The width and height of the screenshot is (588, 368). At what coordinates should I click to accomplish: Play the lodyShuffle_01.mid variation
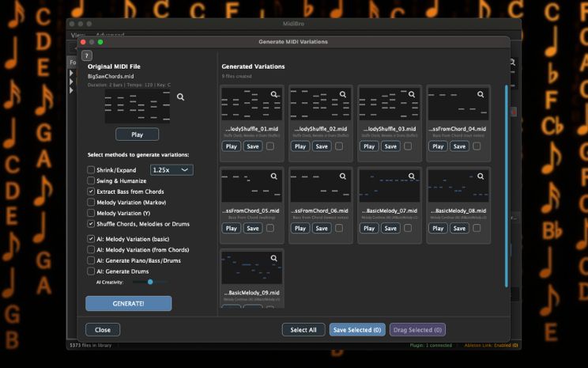coord(232,146)
